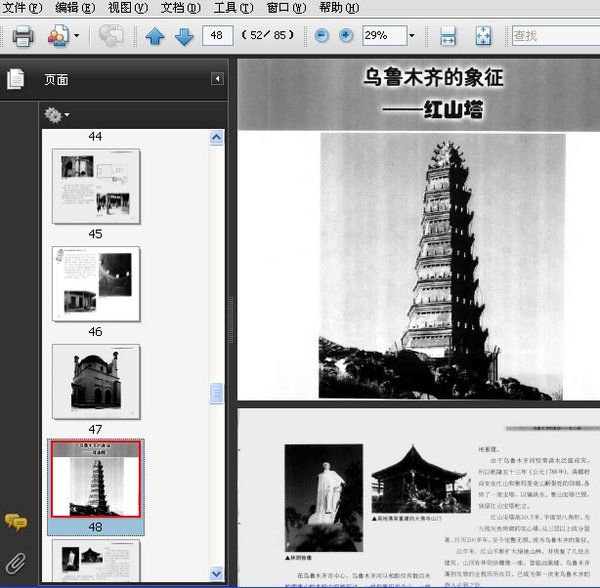Click the grayed-out share icon

coord(111,36)
